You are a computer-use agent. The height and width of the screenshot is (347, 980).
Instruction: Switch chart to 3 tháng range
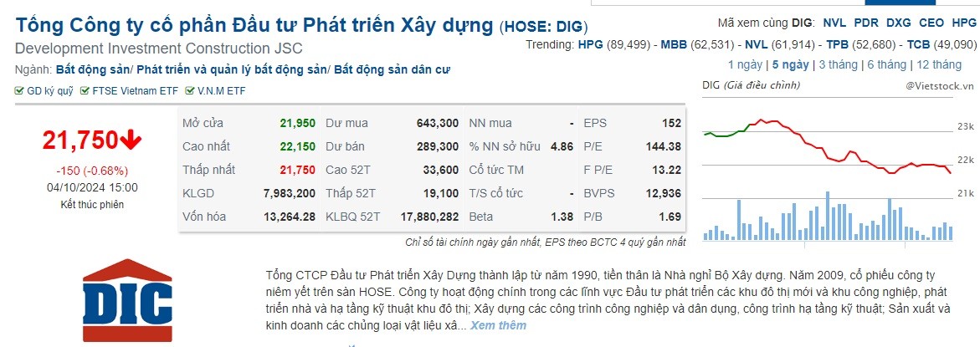tap(839, 64)
